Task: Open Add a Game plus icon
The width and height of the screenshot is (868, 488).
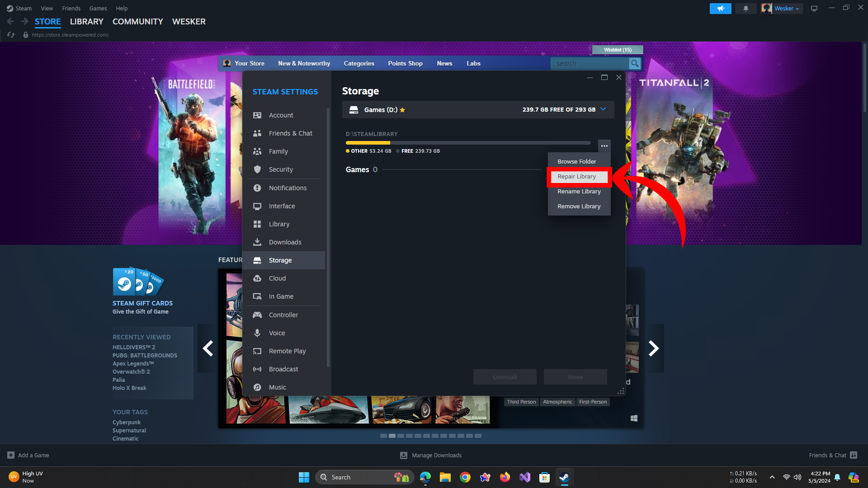Action: click(x=11, y=455)
